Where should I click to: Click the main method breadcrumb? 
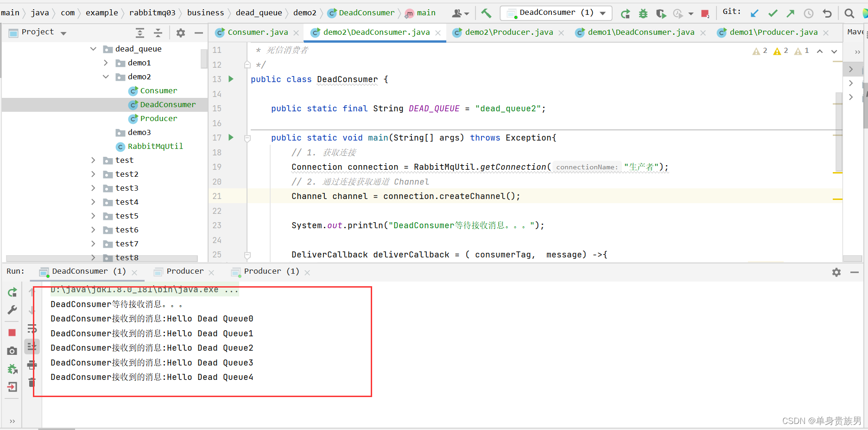(x=421, y=13)
